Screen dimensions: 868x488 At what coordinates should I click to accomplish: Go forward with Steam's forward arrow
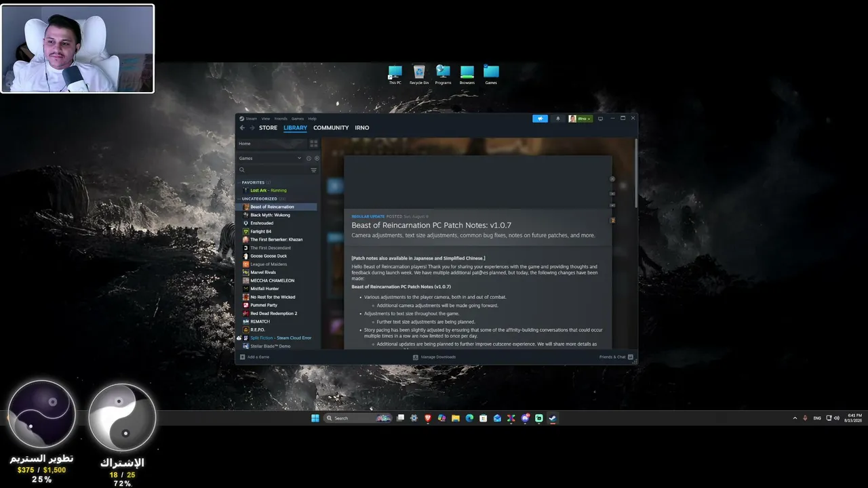[x=252, y=127]
